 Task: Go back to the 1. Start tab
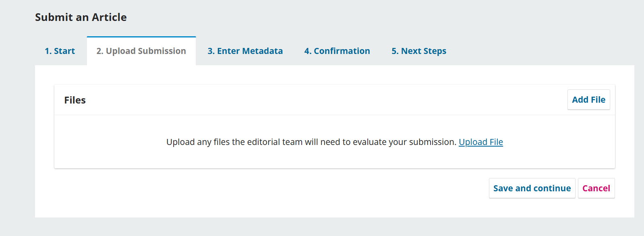click(60, 51)
